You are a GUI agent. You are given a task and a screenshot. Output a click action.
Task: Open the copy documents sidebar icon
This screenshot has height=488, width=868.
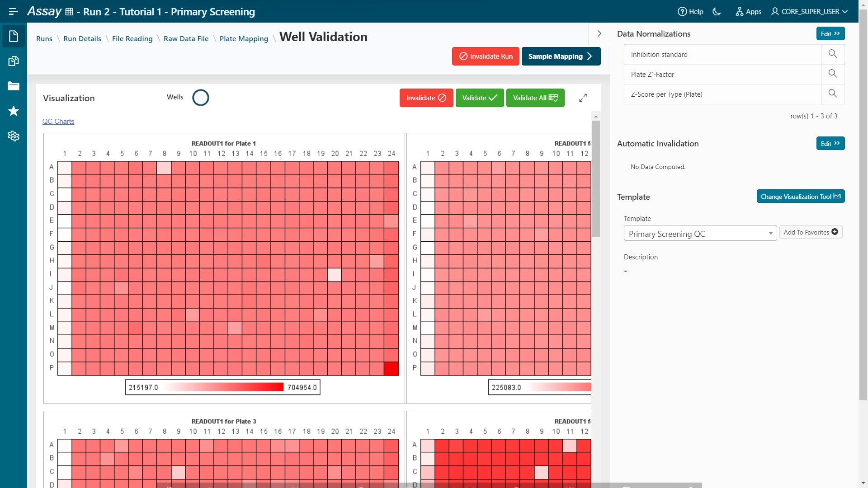click(x=14, y=61)
